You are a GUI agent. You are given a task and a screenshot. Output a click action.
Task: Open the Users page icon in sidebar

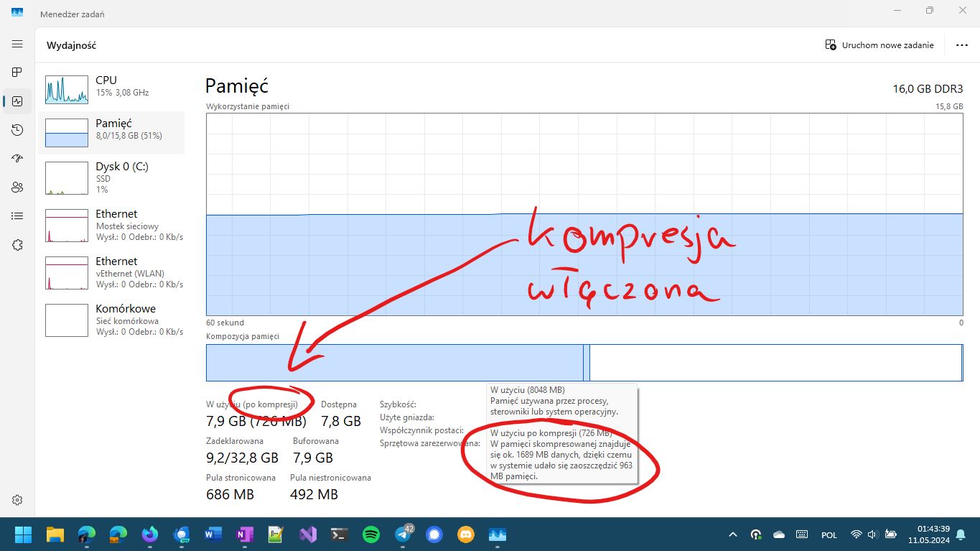[17, 187]
